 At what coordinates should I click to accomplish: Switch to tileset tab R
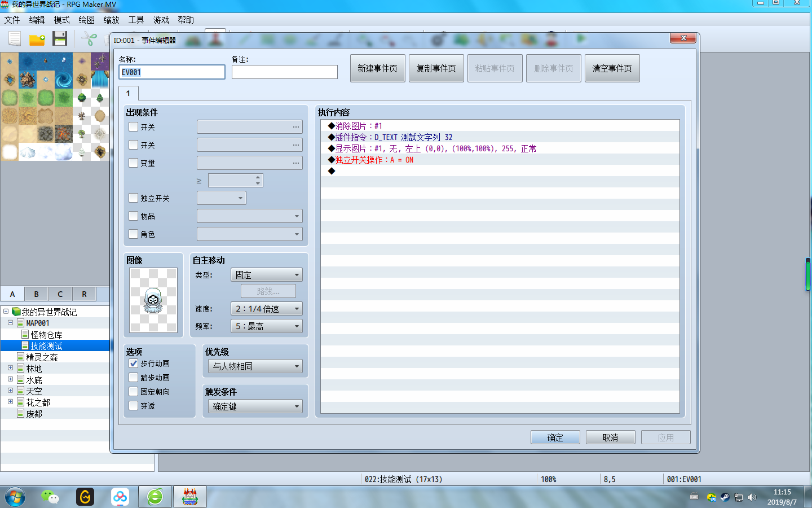[x=84, y=294]
